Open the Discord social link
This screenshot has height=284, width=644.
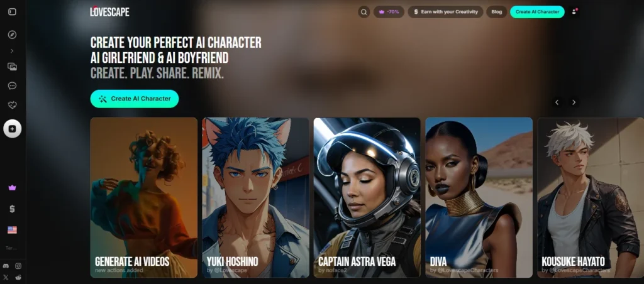6,266
